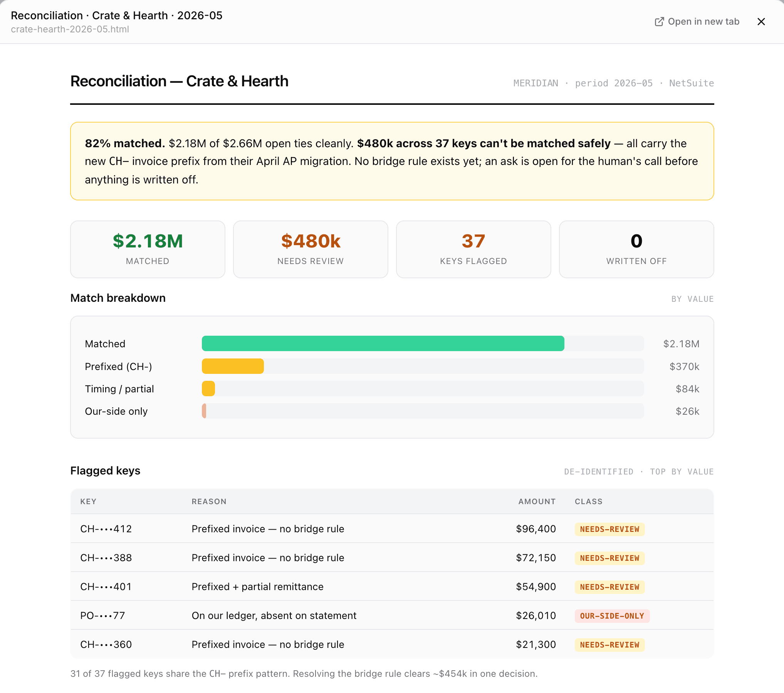Viewport: 784px width, 693px height.
Task: Click the NEEDS-REVIEW badge for CH-•••412
Action: [x=609, y=529]
